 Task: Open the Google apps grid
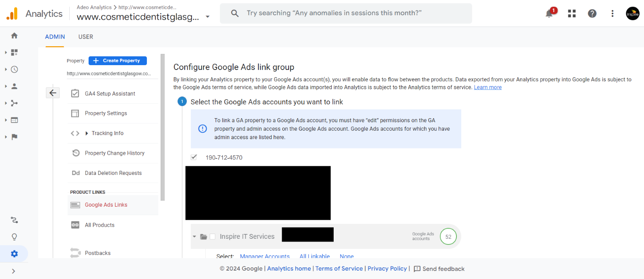[x=572, y=14]
